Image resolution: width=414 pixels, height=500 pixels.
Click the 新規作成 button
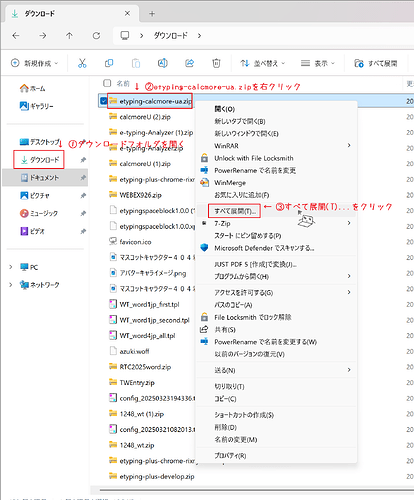coord(35,63)
